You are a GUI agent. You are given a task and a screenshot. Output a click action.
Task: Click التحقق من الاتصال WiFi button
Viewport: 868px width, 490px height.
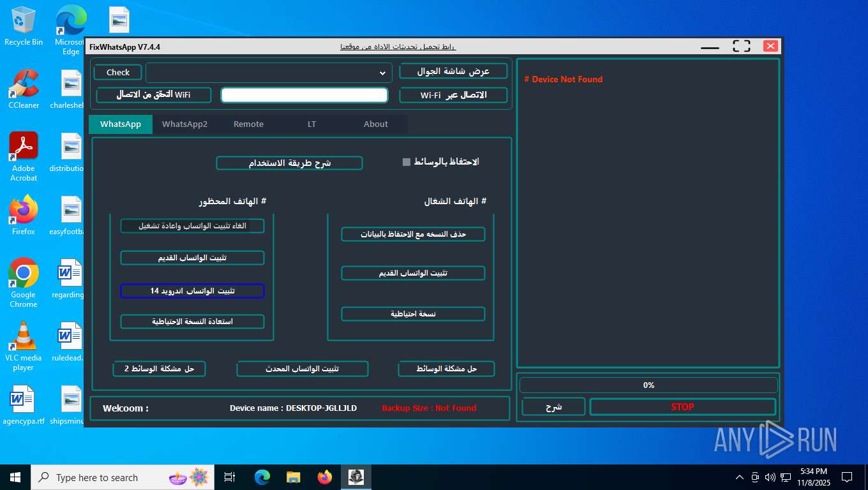(153, 94)
